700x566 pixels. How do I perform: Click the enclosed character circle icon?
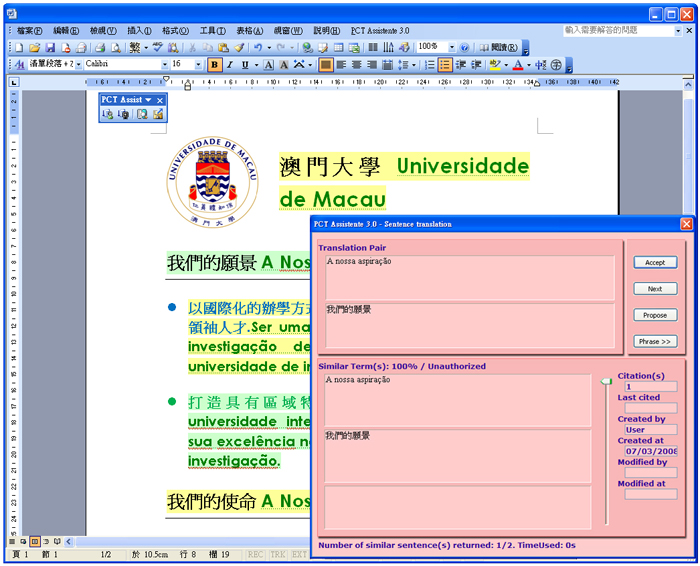556,65
